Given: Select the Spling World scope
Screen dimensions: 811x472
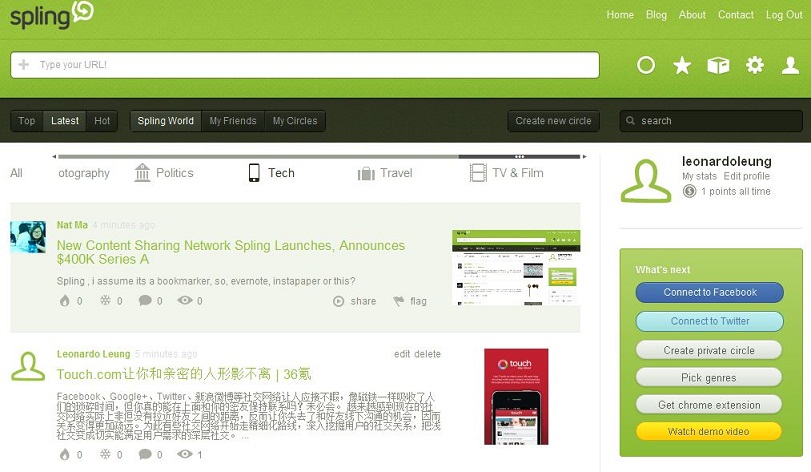Looking at the screenshot, I should (166, 121).
